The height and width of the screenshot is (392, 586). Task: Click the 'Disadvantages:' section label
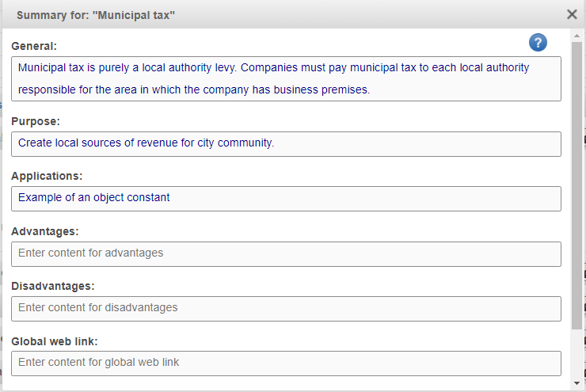53,286
